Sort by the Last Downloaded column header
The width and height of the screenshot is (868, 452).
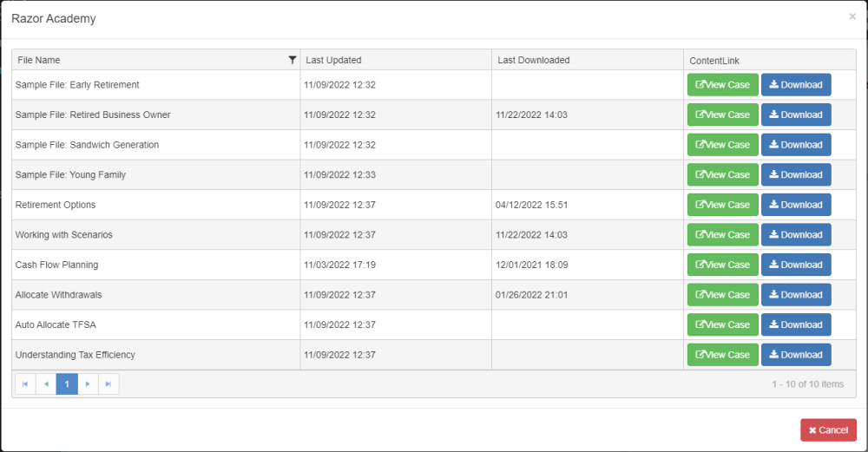coord(534,60)
